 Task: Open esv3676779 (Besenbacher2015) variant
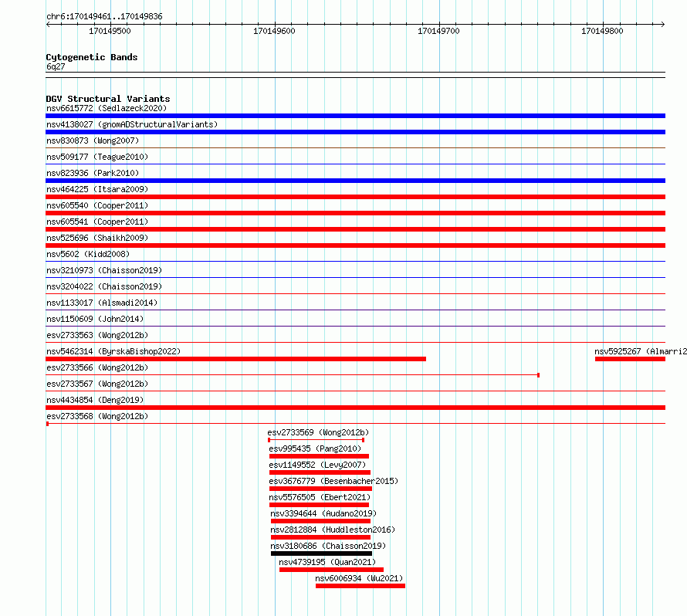click(333, 481)
